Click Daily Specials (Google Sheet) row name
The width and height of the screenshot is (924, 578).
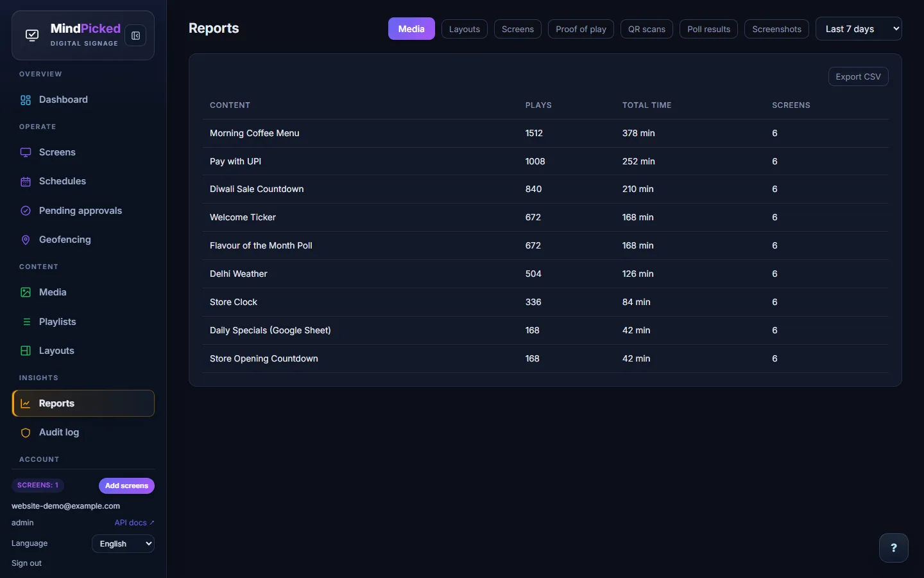(270, 330)
